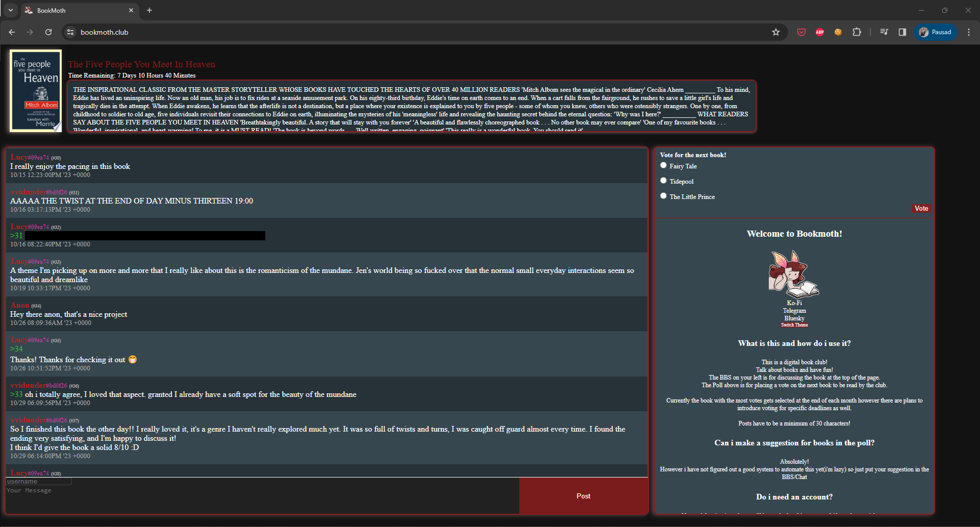Click the >31 reply reference
This screenshot has height=527, width=980.
tap(16, 236)
